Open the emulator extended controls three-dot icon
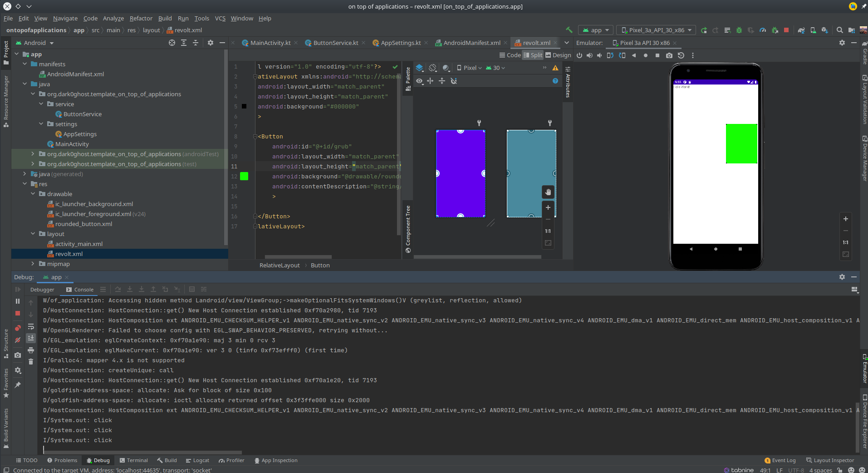The height and width of the screenshot is (473, 868). (693, 55)
